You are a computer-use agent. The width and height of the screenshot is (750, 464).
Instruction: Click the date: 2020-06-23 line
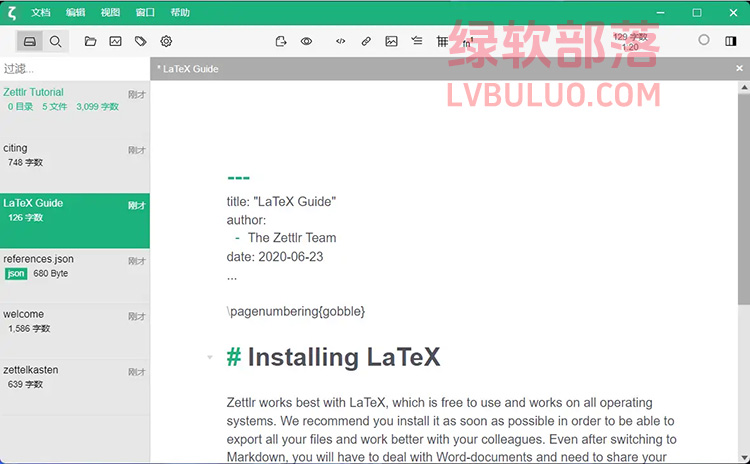(x=275, y=257)
